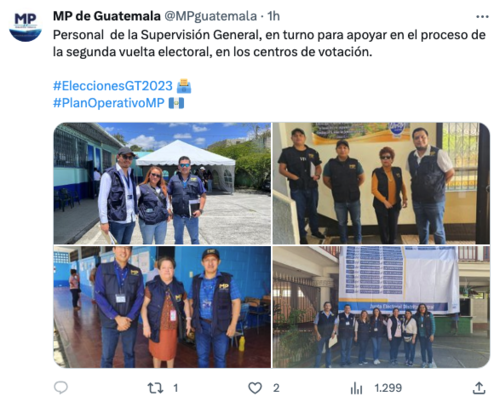500x402 pixels.
Task: Open group photo under Junta Electoral banner
Action: coord(381,307)
